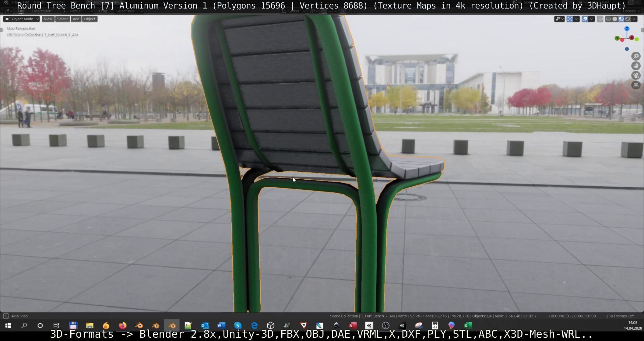Click the zoom view magnifier icon

coord(636,56)
